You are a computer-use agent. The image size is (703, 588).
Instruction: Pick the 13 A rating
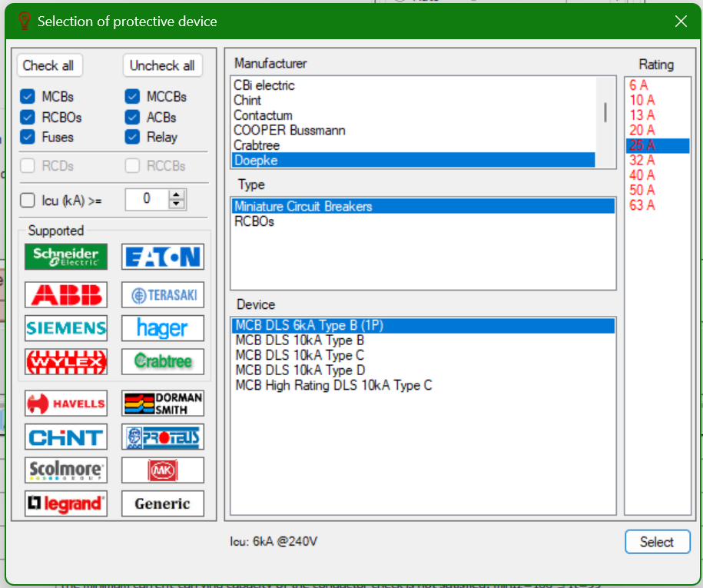(657, 115)
